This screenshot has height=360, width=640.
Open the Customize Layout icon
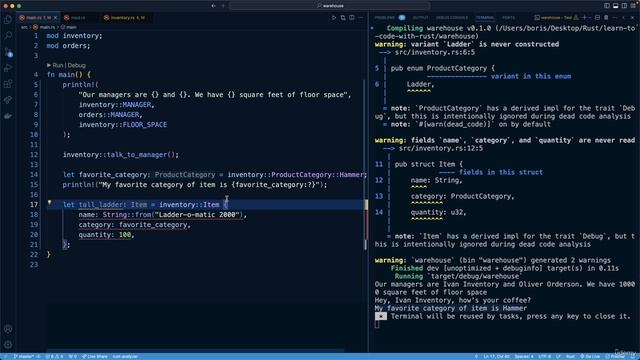coord(633,6)
